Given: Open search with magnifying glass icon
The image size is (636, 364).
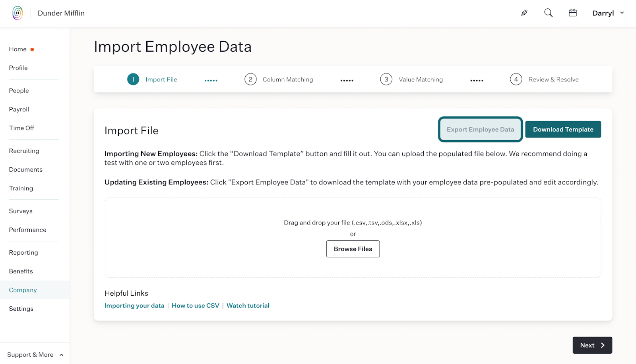Looking at the screenshot, I should (x=549, y=13).
